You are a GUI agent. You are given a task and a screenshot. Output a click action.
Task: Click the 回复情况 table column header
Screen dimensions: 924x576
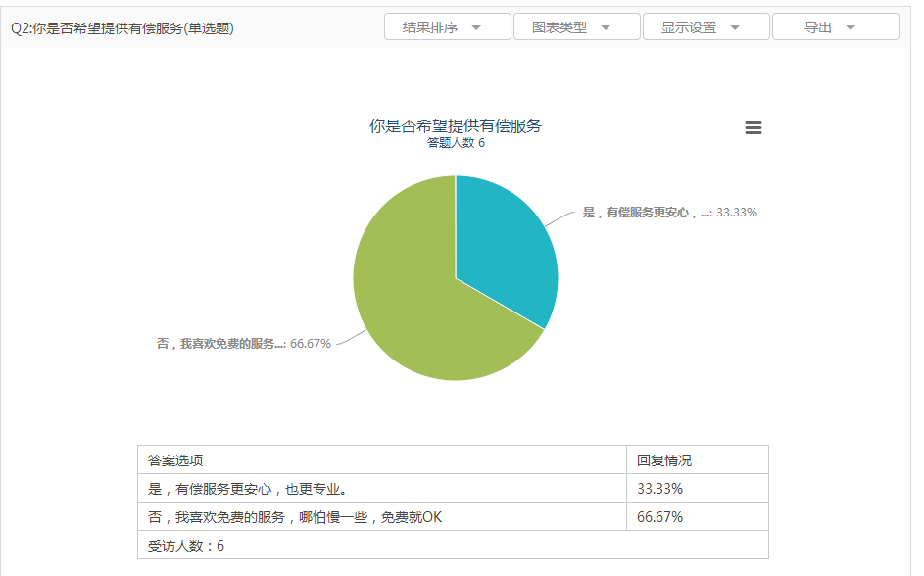tap(664, 460)
